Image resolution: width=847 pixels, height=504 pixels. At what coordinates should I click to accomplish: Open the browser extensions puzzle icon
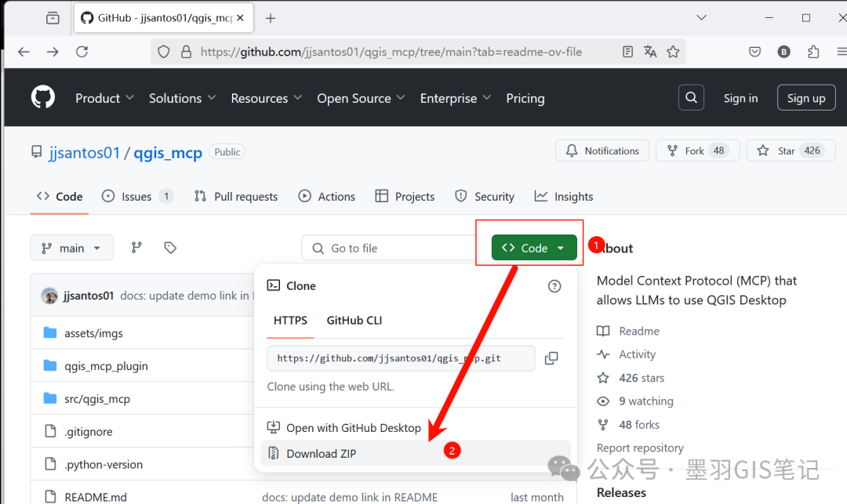[x=813, y=52]
